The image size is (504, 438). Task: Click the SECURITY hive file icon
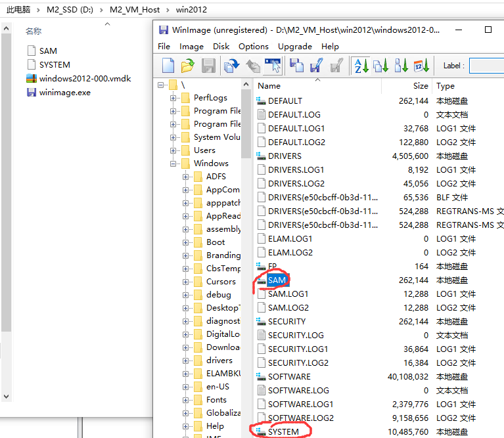pyautogui.click(x=261, y=321)
